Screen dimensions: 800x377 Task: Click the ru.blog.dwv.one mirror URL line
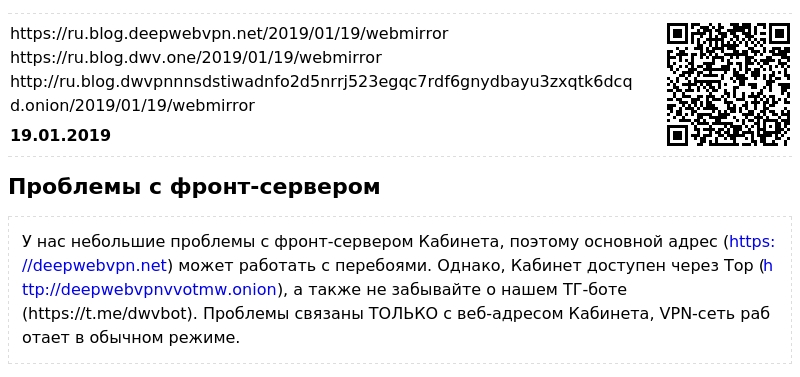pos(196,58)
